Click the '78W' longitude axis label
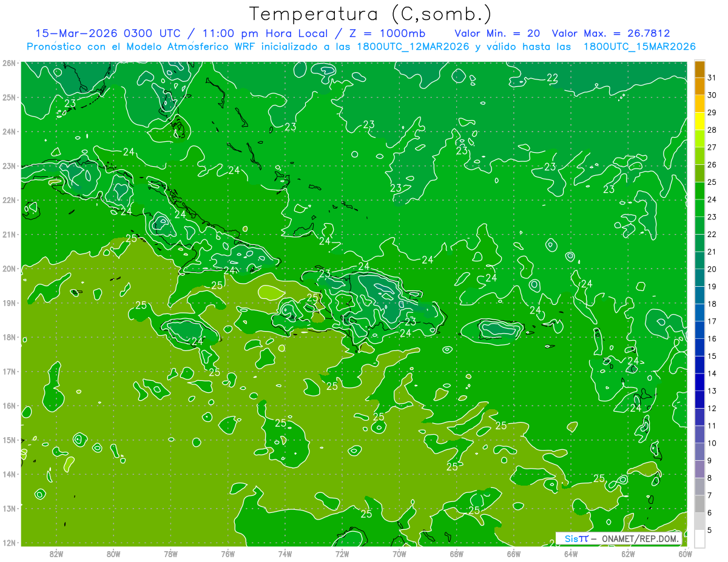 point(170,554)
